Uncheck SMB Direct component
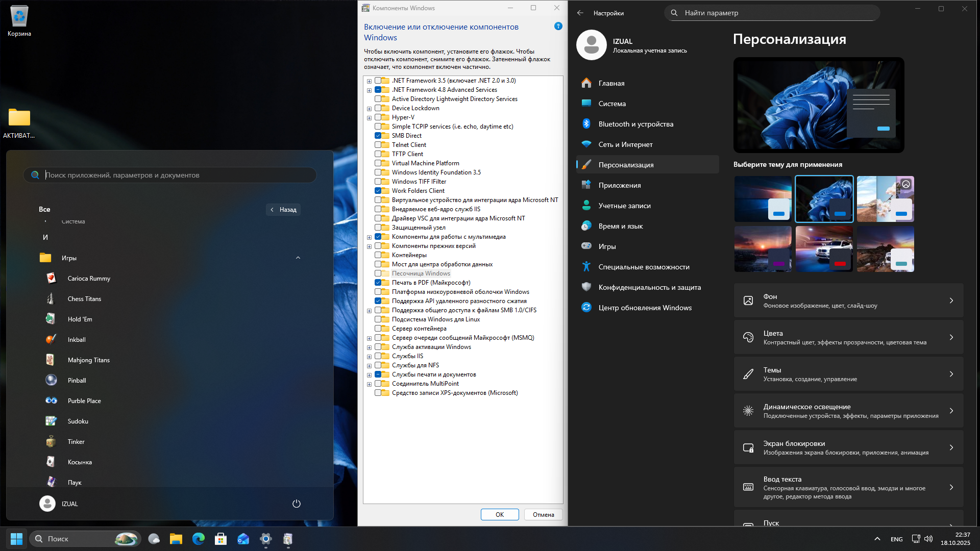The width and height of the screenshot is (980, 551). (x=378, y=136)
